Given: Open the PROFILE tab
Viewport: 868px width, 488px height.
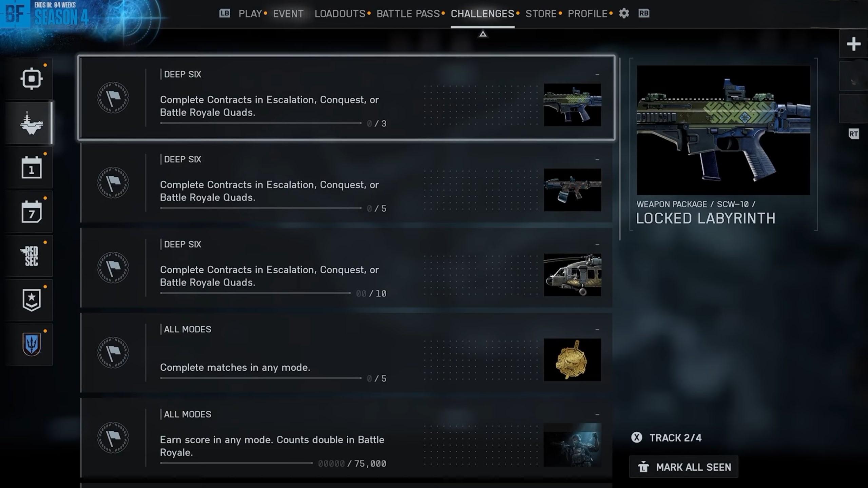Looking at the screenshot, I should (x=587, y=14).
